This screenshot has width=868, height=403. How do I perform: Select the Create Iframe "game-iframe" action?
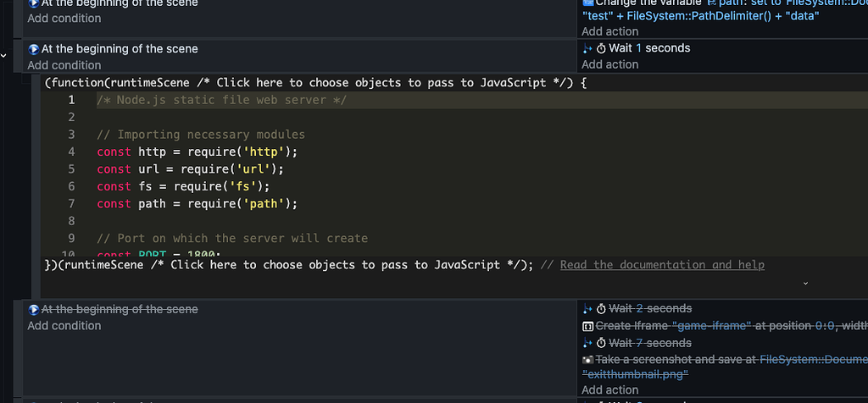[x=732, y=326]
